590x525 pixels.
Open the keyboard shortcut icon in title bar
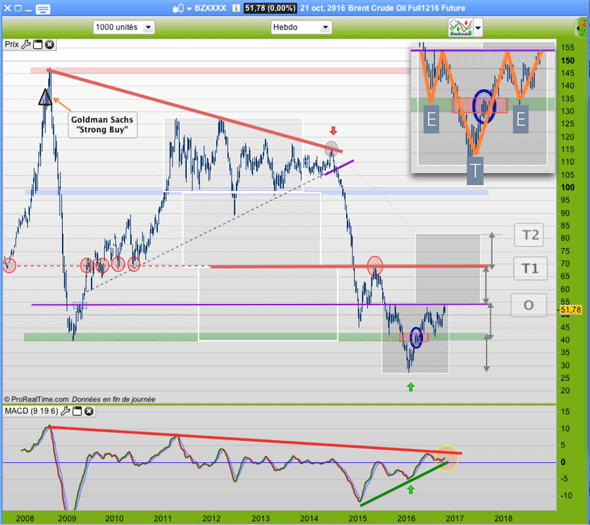pos(43,9)
